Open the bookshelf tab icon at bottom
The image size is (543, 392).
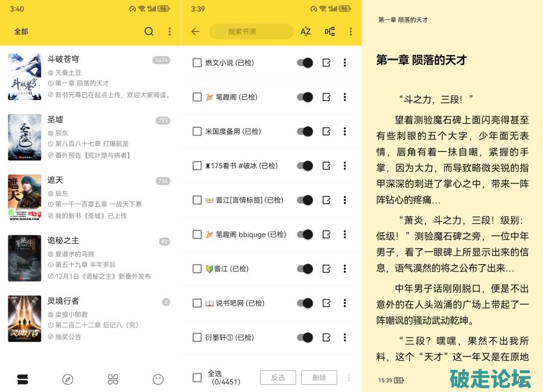click(x=22, y=379)
